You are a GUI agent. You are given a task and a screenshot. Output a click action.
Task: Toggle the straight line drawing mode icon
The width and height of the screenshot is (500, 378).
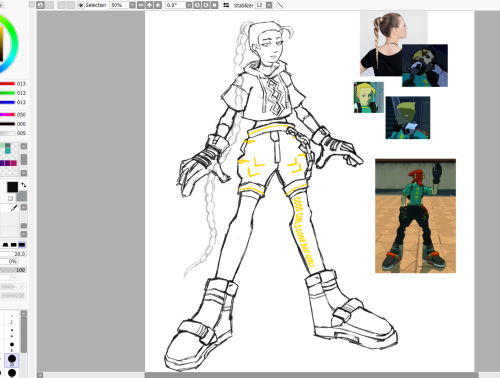tap(280, 5)
